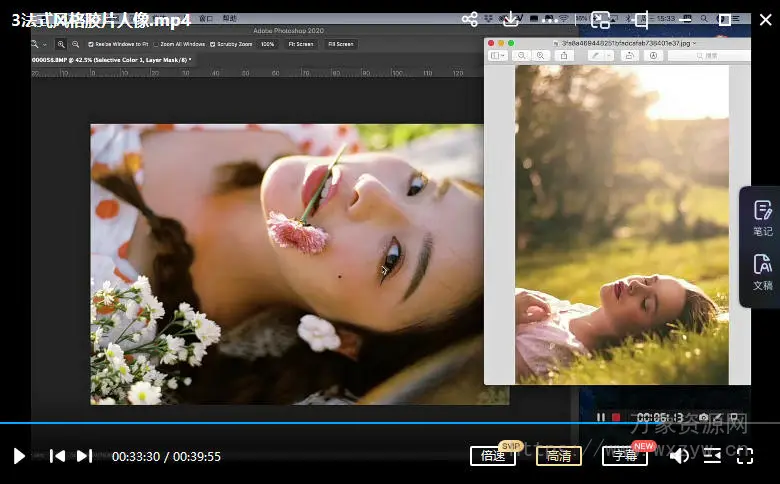The height and width of the screenshot is (484, 780).
Task: Open the 倍速 playback speed menu
Action: coord(493,456)
